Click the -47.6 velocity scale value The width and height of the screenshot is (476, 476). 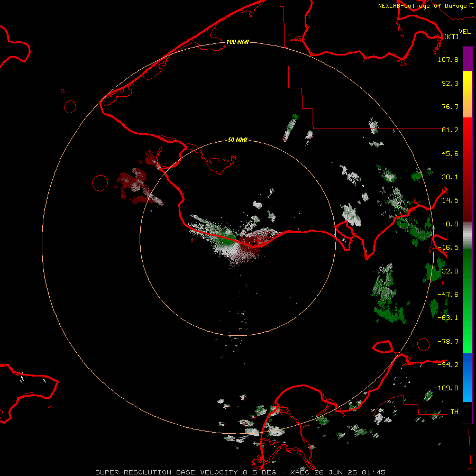[x=448, y=295]
